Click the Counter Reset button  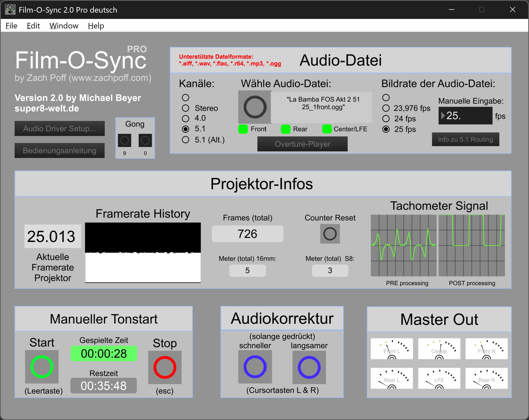tap(330, 234)
